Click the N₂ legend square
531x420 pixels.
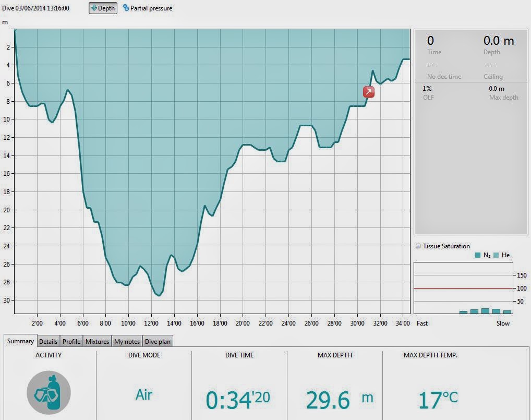click(x=478, y=255)
